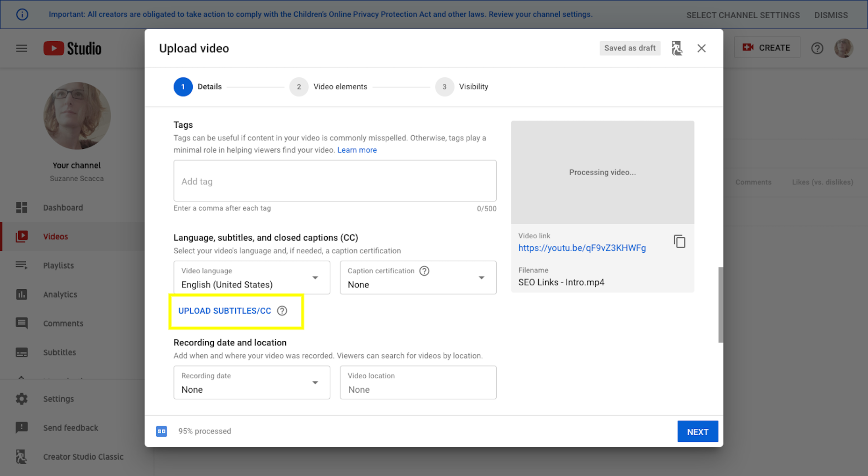Screen dimensions: 868x476
Task: Open the Dashboard icon in sidebar
Action: click(22, 207)
